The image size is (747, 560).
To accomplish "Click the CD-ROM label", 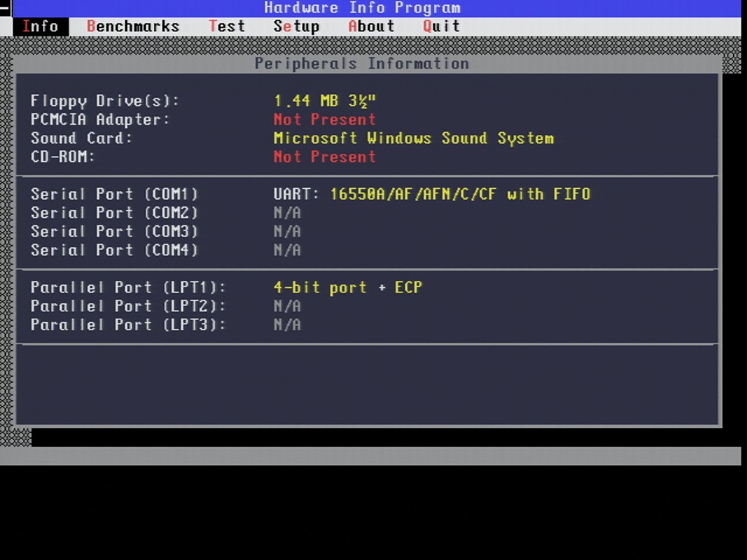I will (x=63, y=157).
